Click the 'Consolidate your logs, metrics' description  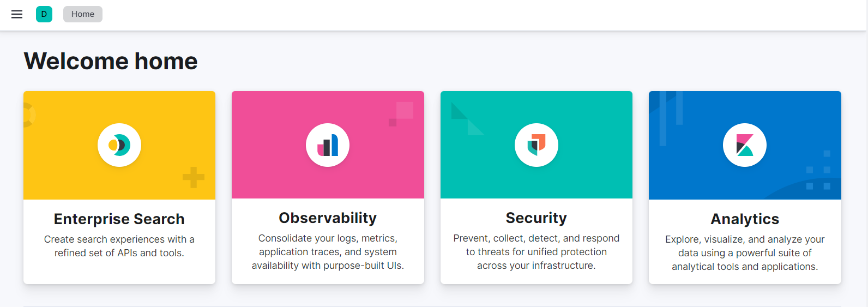point(328,252)
